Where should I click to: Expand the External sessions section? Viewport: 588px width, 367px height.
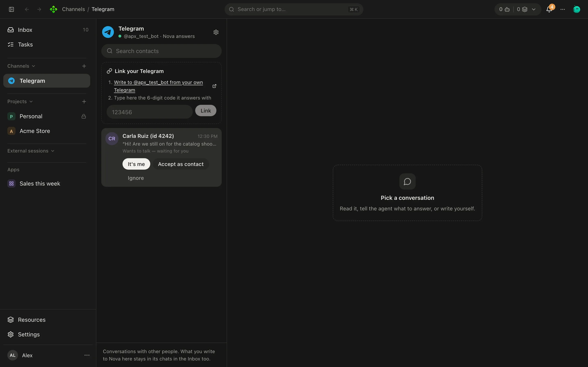[31, 151]
